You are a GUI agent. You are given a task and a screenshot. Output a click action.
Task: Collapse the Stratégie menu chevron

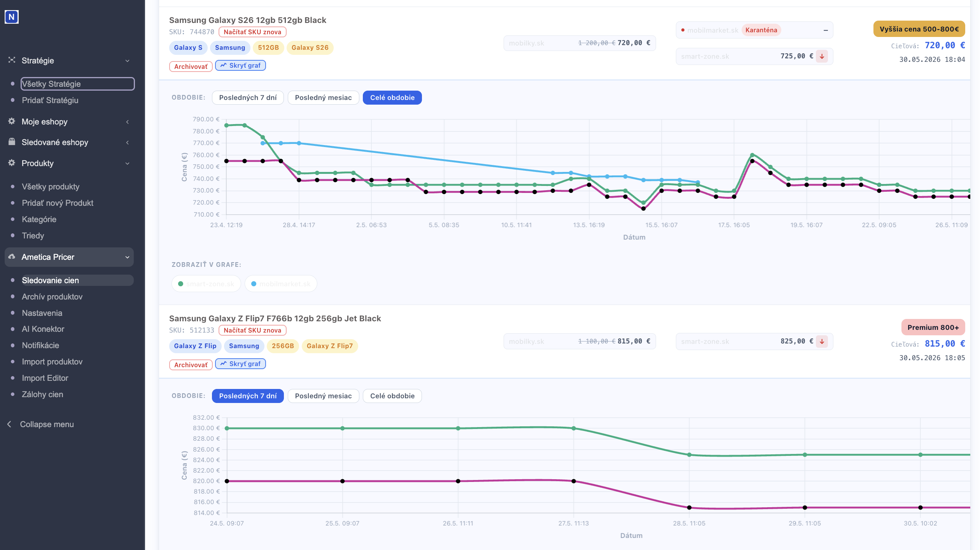tap(127, 61)
